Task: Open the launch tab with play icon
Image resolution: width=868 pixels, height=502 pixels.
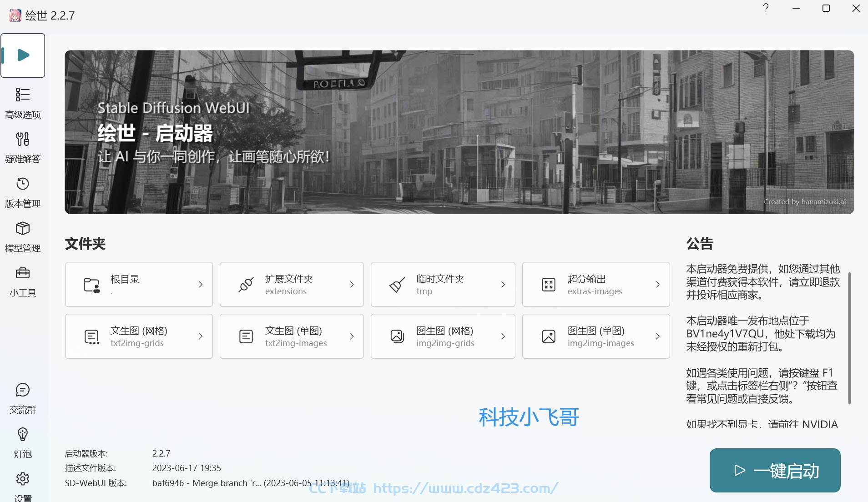Action: tap(23, 55)
